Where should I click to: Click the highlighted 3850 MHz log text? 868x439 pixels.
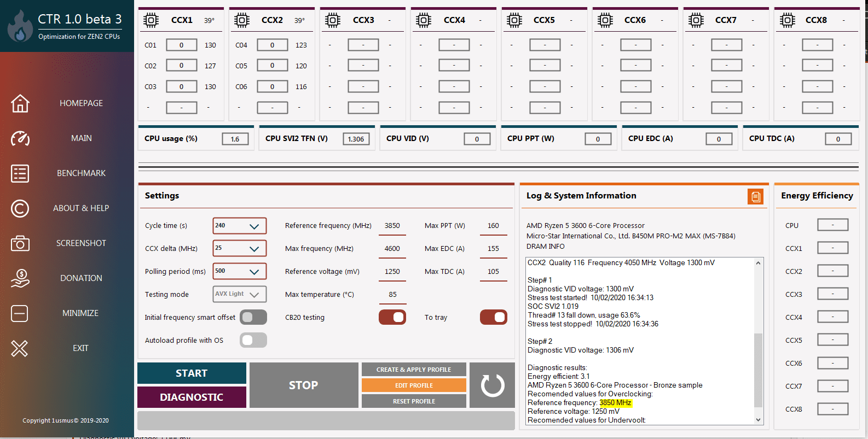click(x=615, y=403)
